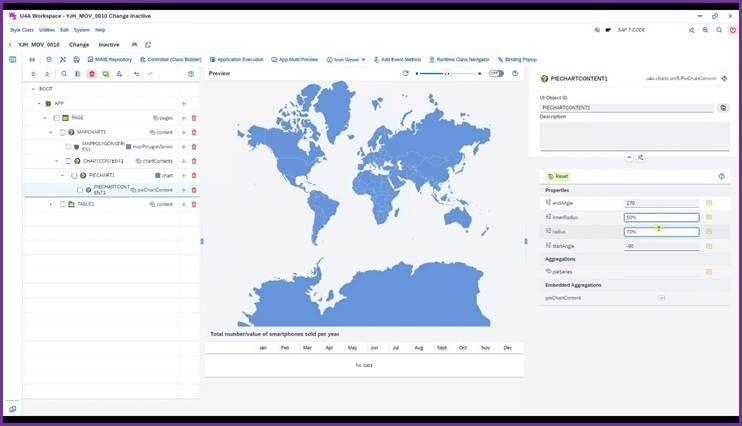Check the MAPPOLYGONSERIES1 row checkbox
Screen dimensions: 742x426
tap(68, 146)
